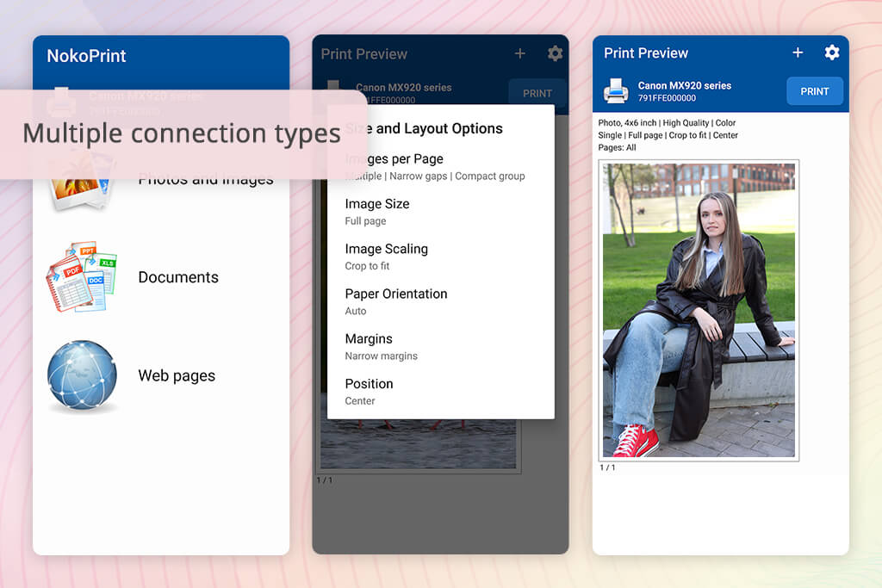Click 'Single | Full page | Crop to fit | Center' line
Image resolution: width=882 pixels, height=588 pixels.
coord(668,135)
